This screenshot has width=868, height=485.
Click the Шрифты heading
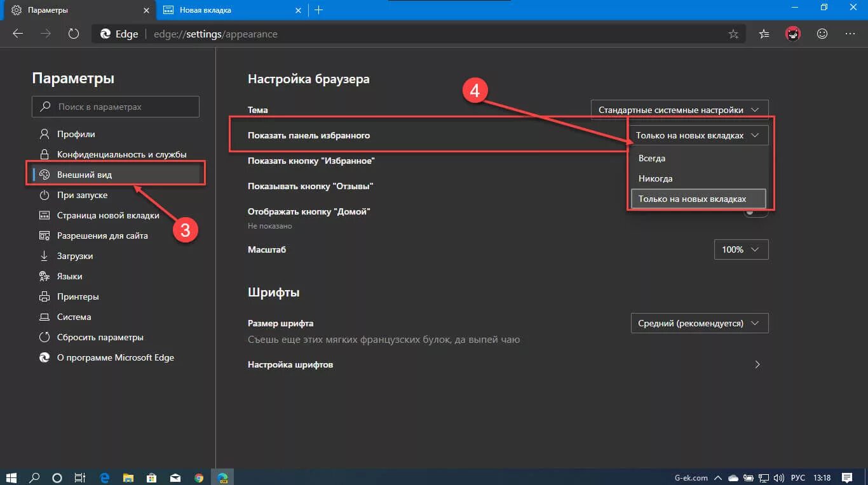pyautogui.click(x=274, y=293)
